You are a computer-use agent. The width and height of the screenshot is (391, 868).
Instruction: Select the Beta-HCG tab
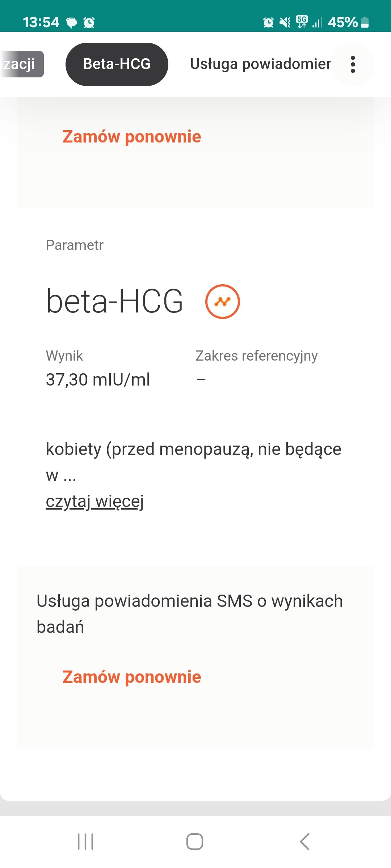[117, 64]
